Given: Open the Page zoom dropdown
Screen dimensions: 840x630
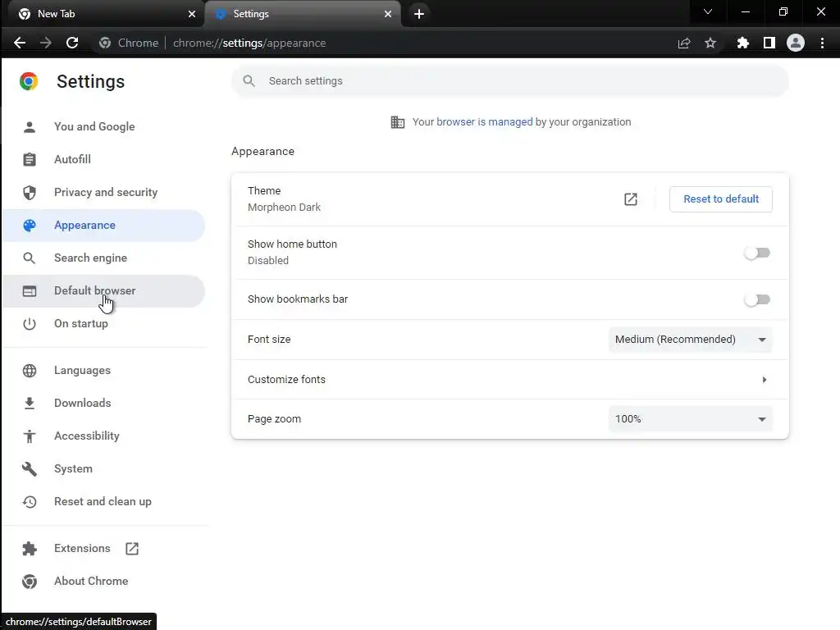Looking at the screenshot, I should tap(690, 419).
